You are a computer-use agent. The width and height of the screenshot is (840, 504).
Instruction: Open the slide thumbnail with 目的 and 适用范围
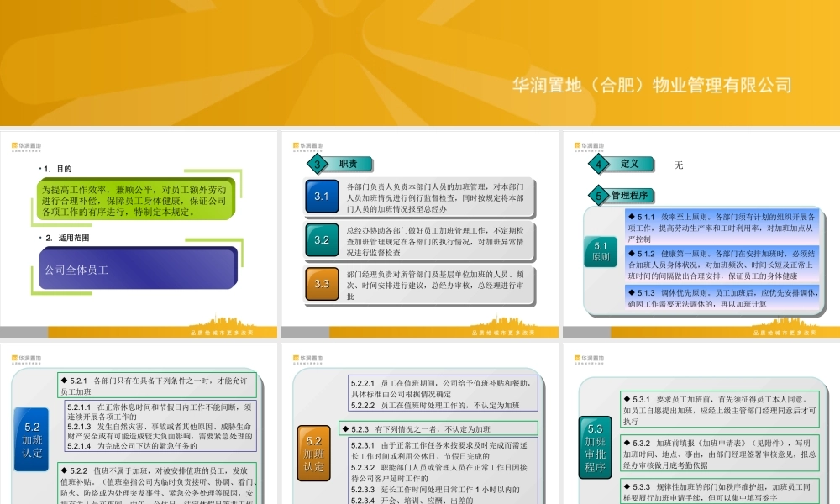139,234
